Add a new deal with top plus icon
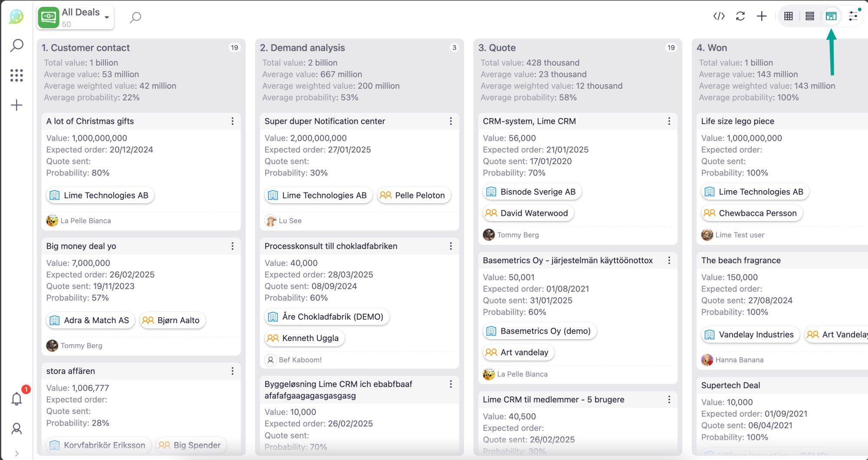 click(762, 16)
